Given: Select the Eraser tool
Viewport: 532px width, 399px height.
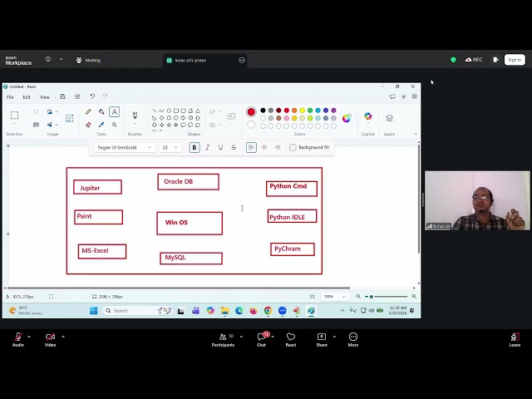Looking at the screenshot, I should [88, 125].
